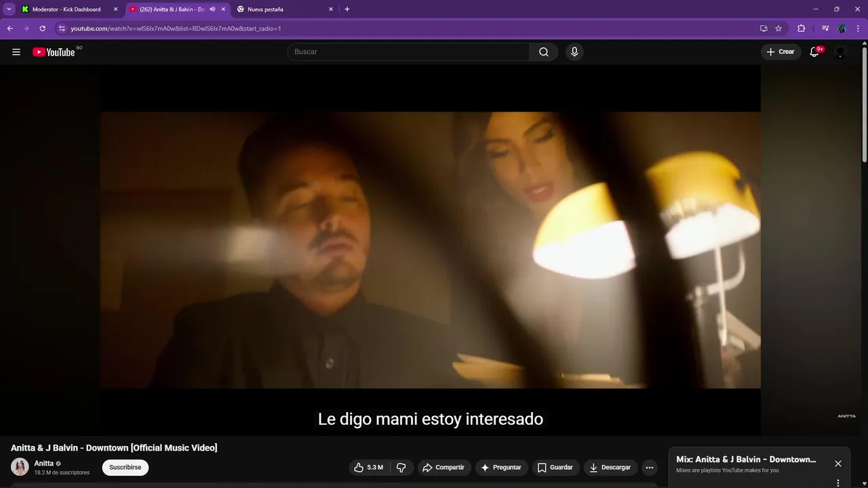Share the video via Compartir
The width and height of the screenshot is (868, 488).
443,468
